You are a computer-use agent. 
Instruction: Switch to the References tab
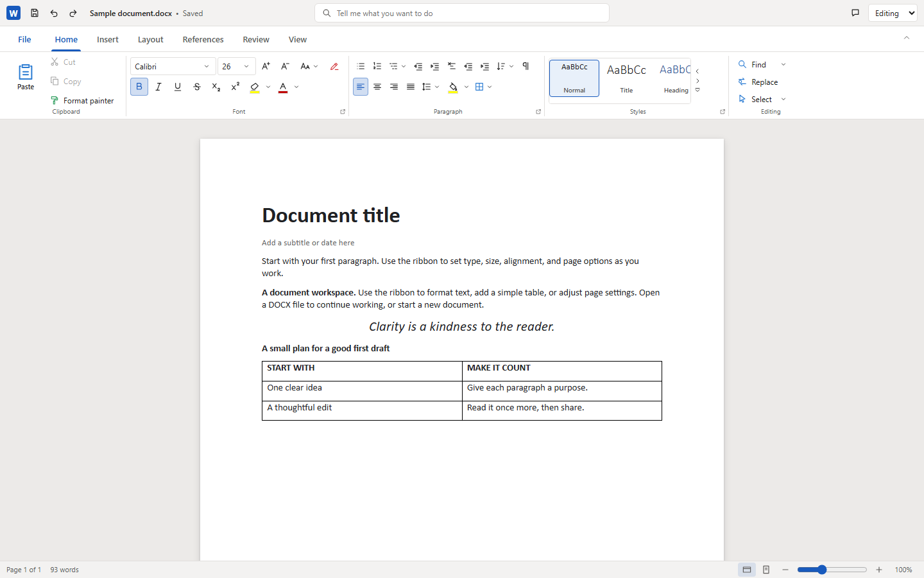(203, 39)
